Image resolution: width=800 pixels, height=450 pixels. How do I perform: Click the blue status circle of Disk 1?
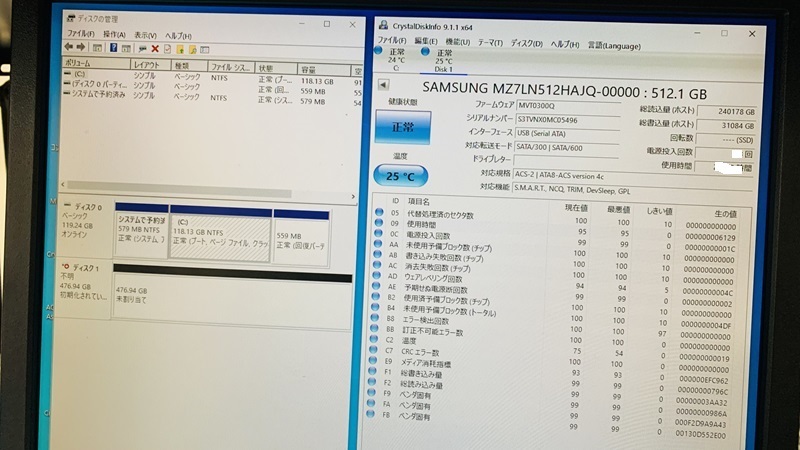coord(425,52)
